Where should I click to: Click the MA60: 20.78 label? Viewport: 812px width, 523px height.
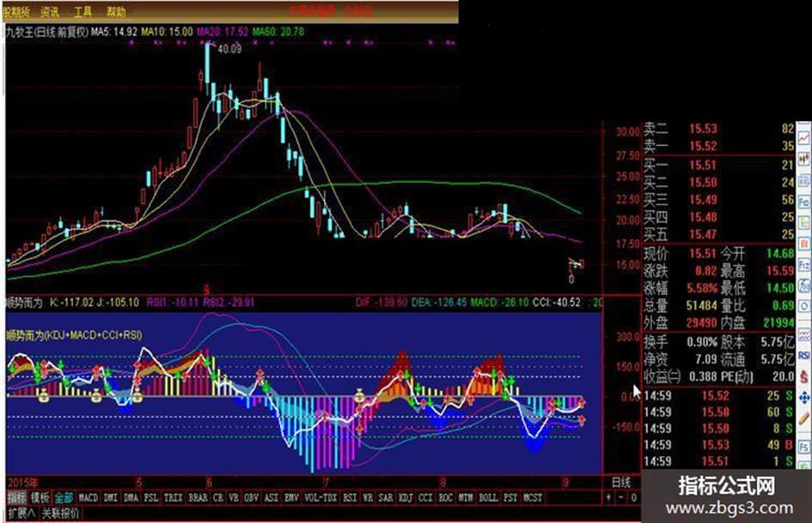(x=278, y=32)
